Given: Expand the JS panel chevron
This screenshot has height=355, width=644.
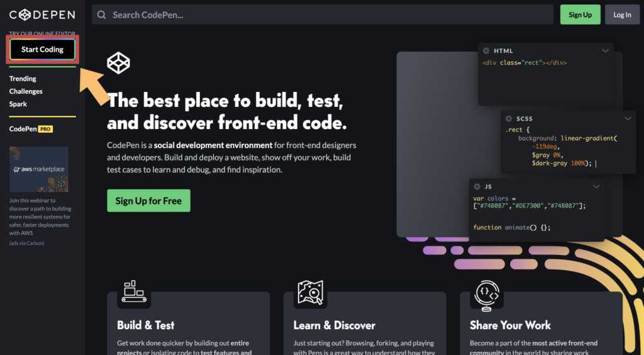Looking at the screenshot, I should pyautogui.click(x=596, y=186).
